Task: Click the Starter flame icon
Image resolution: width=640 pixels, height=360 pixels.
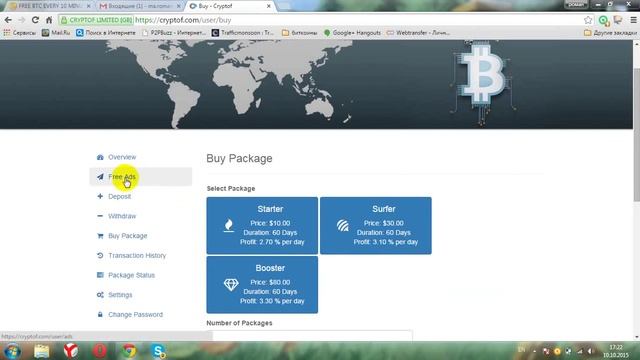Action: [x=229, y=225]
